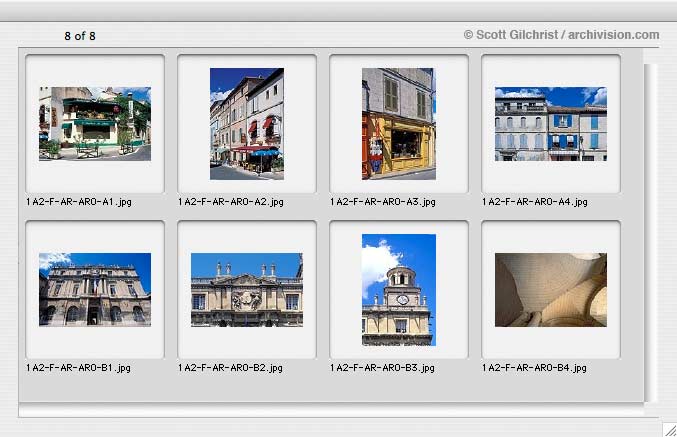Open thumbnail 1A2-F-AR-ARO-A4.jpg blue shutters facade

point(551,124)
